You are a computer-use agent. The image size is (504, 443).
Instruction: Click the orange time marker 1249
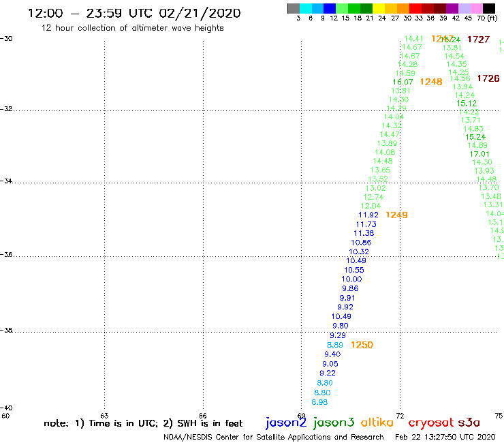pyautogui.click(x=396, y=215)
